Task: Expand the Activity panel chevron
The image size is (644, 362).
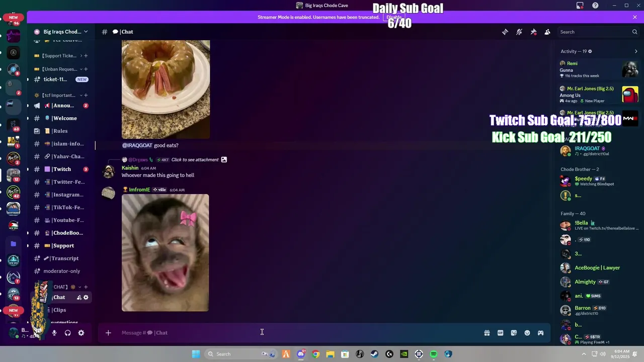Action: click(636, 51)
